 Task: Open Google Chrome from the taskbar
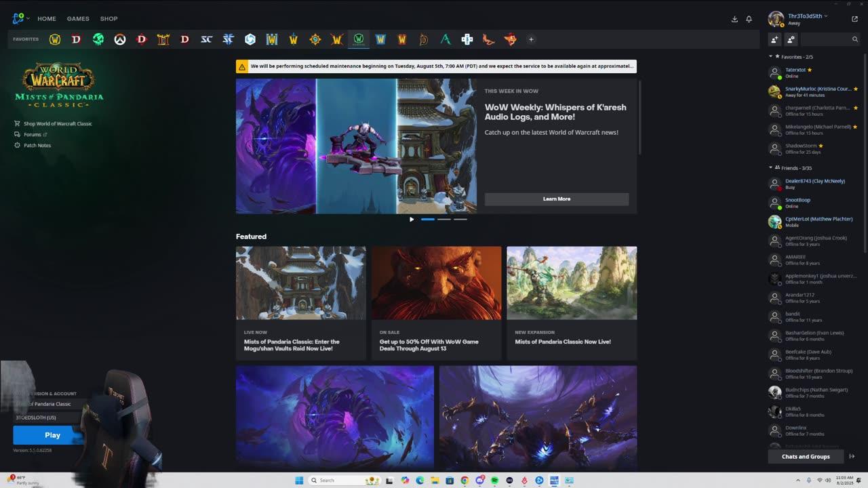(465, 481)
